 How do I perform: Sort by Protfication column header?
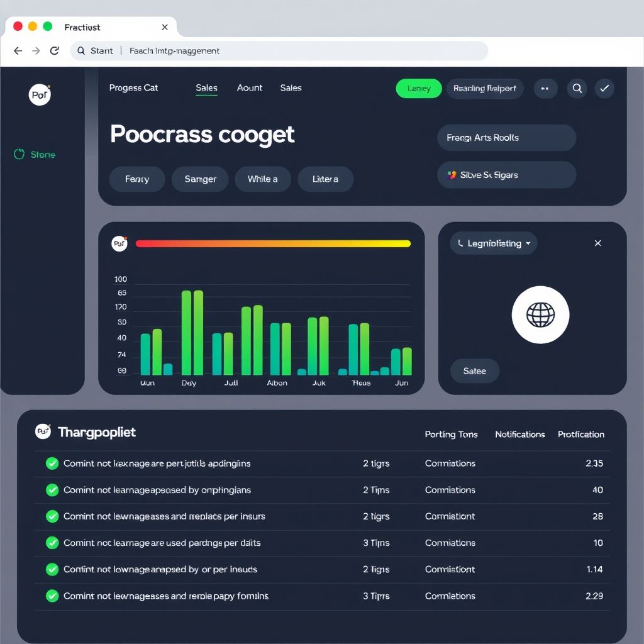pos(580,434)
